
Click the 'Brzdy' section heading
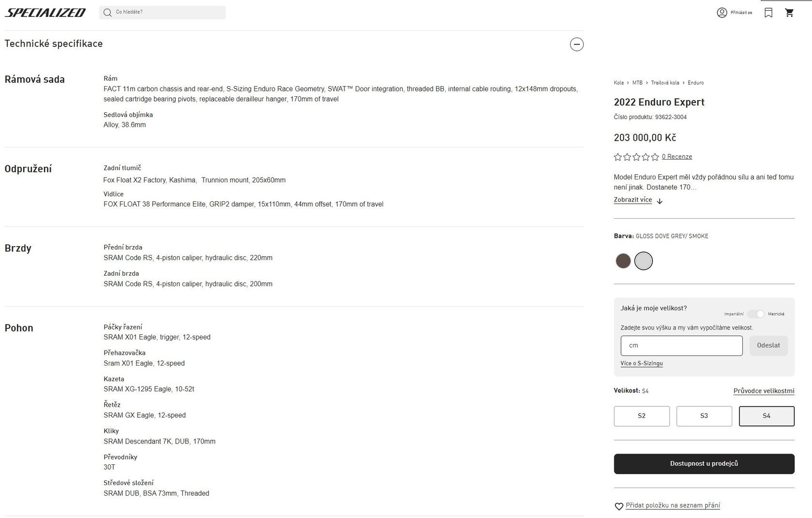pos(18,248)
